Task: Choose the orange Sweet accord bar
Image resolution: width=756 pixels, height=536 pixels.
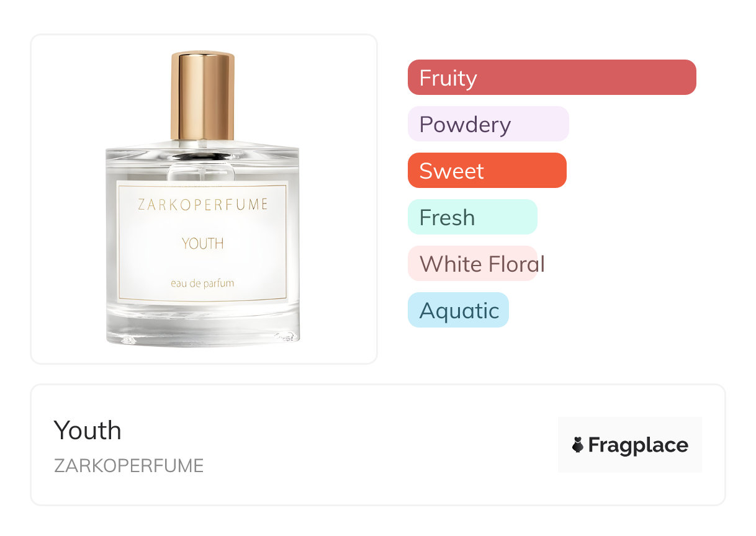Action: 487,171
